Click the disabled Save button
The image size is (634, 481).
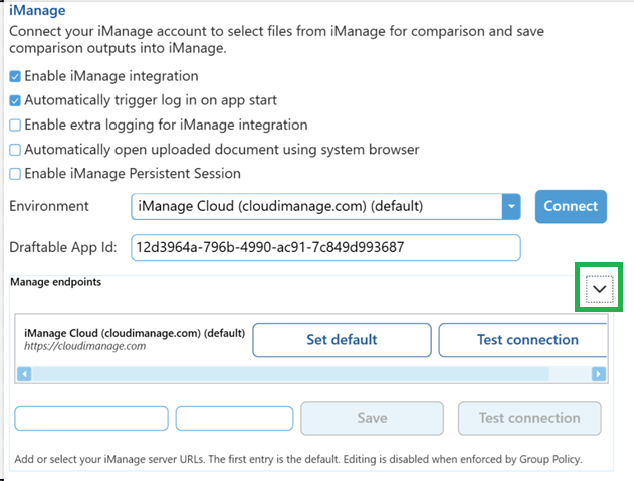(x=372, y=418)
